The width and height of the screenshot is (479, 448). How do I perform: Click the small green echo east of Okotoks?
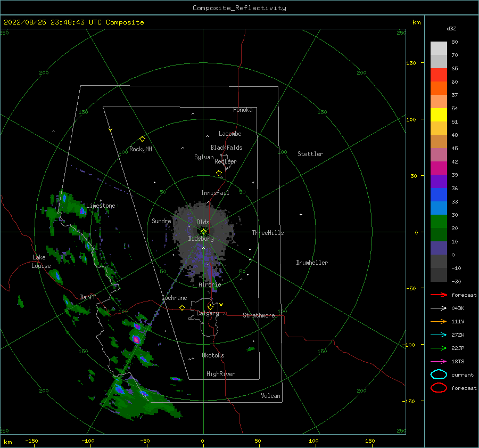(x=251, y=348)
